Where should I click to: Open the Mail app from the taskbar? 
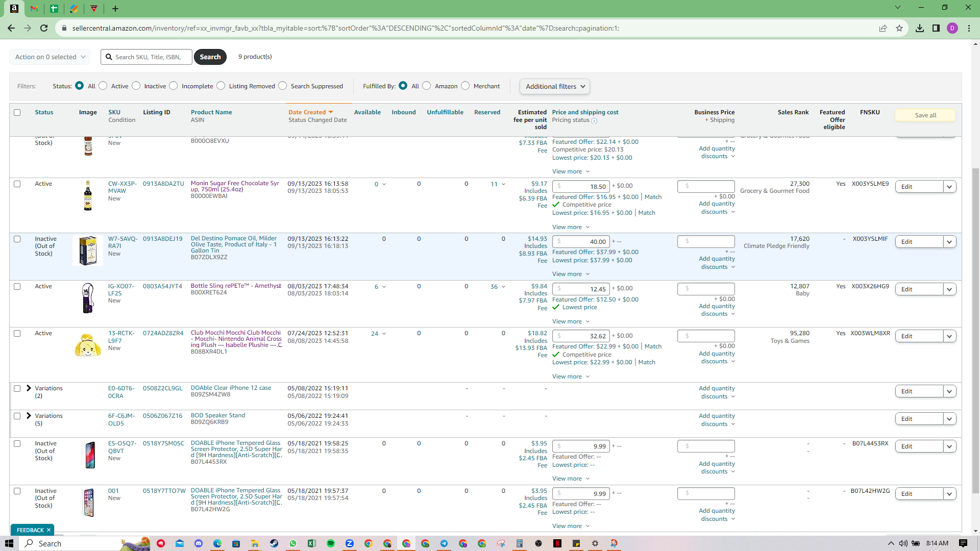click(x=180, y=543)
